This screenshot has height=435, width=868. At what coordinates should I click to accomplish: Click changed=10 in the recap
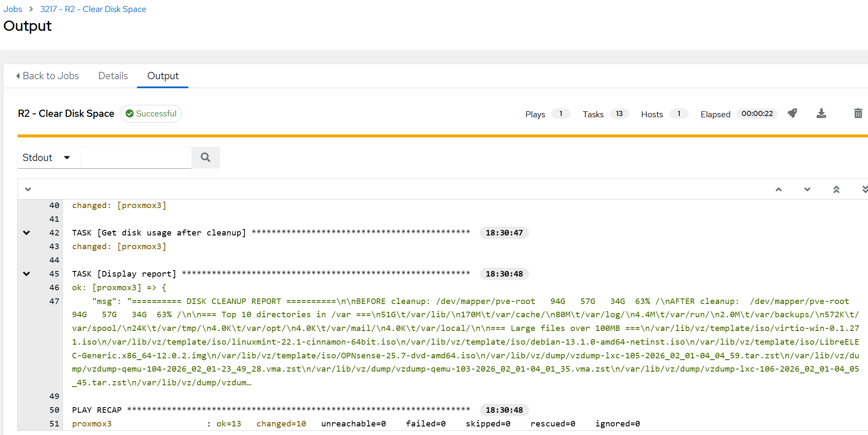[x=281, y=424]
